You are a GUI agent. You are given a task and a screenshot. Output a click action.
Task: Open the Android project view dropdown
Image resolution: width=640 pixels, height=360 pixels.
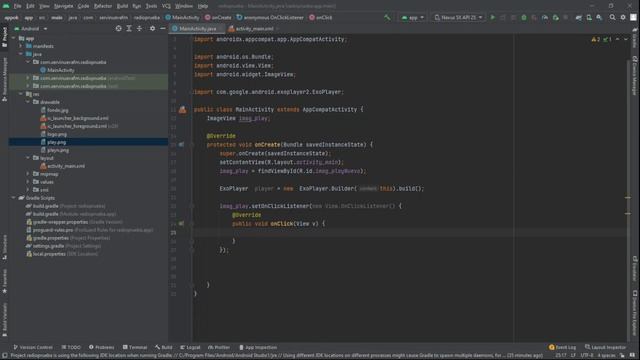(x=31, y=29)
